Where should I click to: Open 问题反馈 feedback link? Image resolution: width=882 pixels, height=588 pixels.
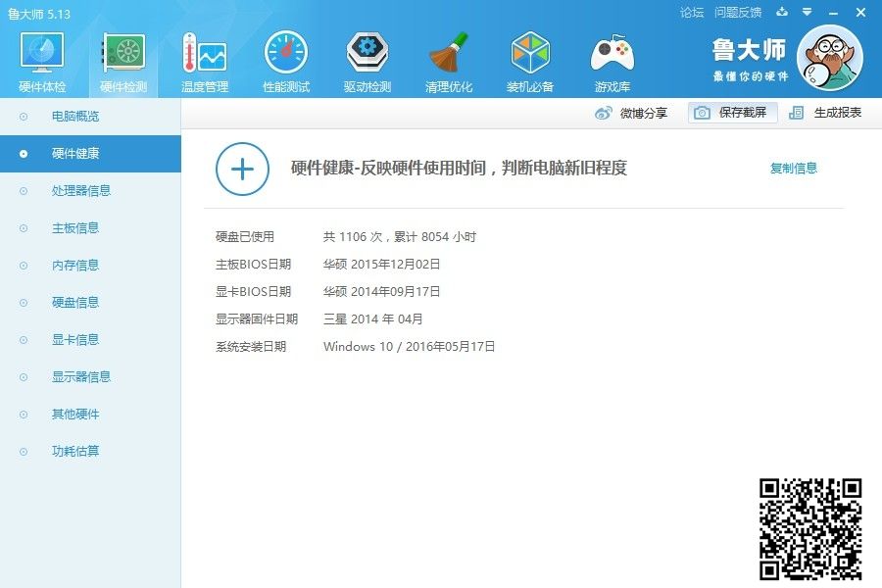tap(738, 13)
